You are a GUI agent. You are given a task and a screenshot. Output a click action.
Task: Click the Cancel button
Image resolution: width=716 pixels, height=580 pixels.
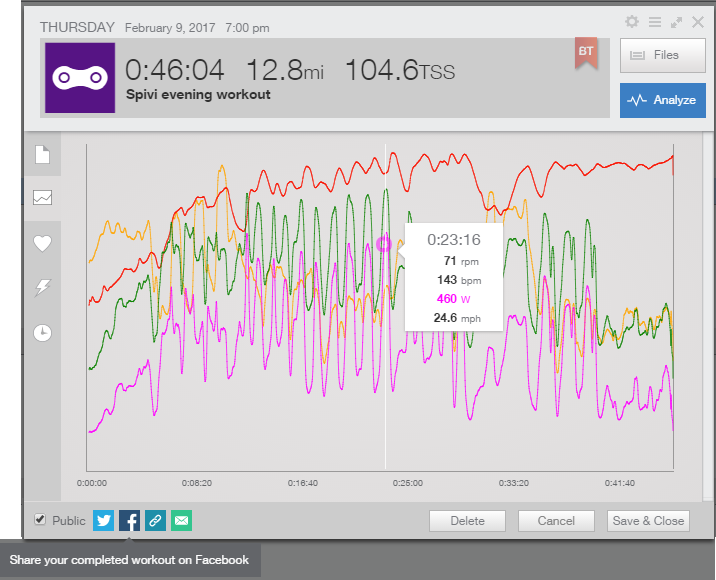click(x=556, y=521)
